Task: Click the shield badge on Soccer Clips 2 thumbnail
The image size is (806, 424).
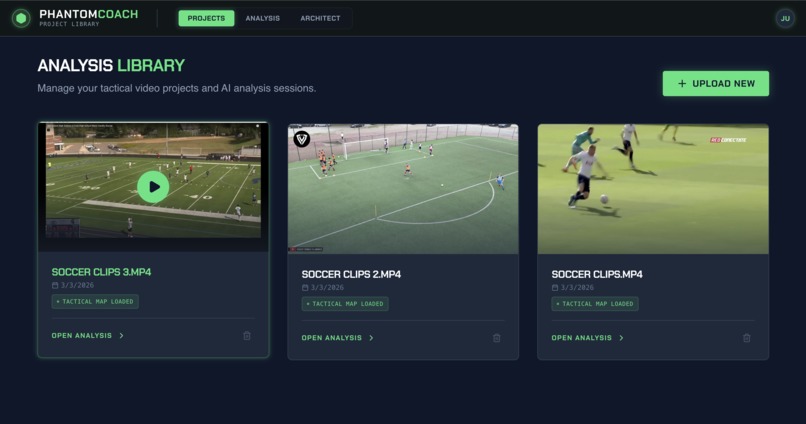Action: pyautogui.click(x=302, y=138)
